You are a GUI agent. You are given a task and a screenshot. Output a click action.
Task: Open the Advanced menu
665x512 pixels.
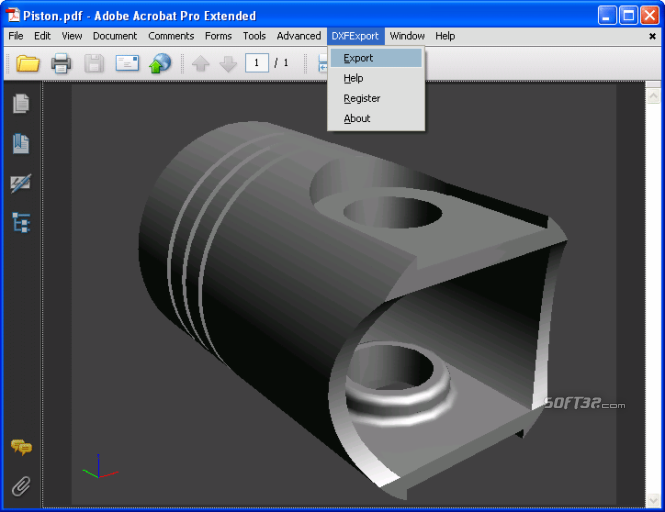point(299,36)
